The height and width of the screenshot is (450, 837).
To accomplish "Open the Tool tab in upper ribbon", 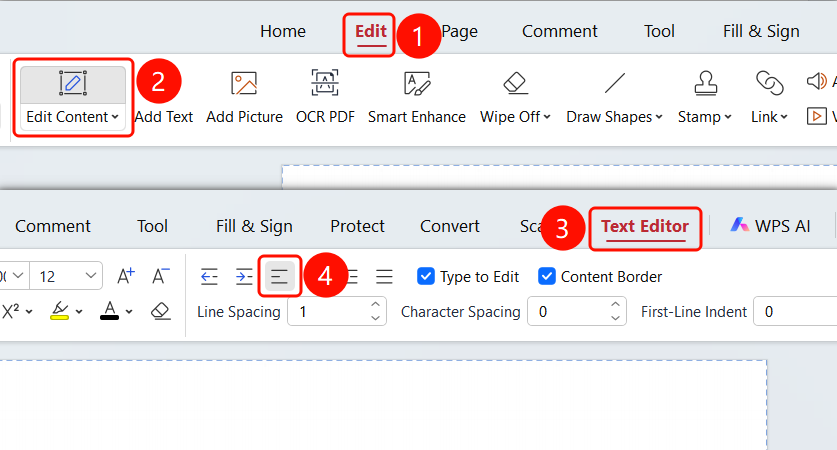I will coord(659,31).
